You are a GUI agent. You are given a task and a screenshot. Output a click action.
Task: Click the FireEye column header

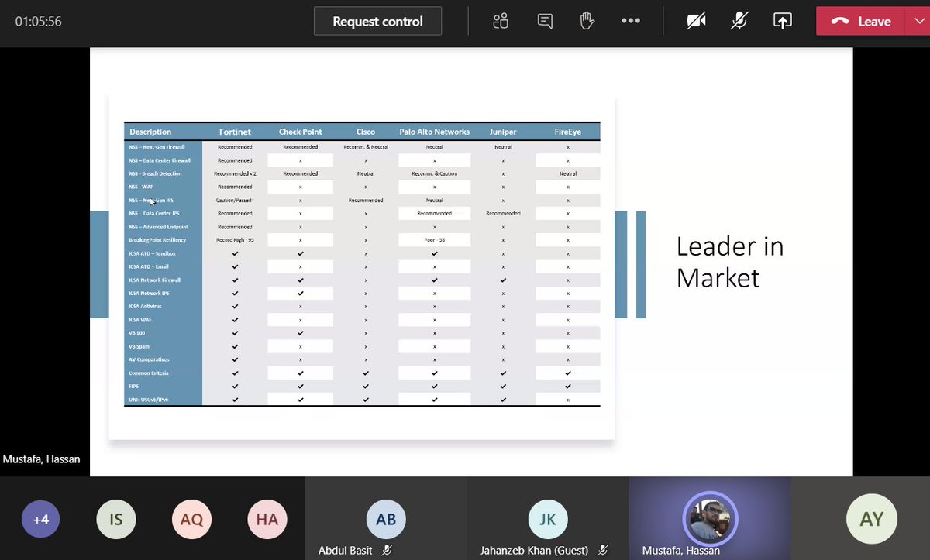pyautogui.click(x=568, y=132)
